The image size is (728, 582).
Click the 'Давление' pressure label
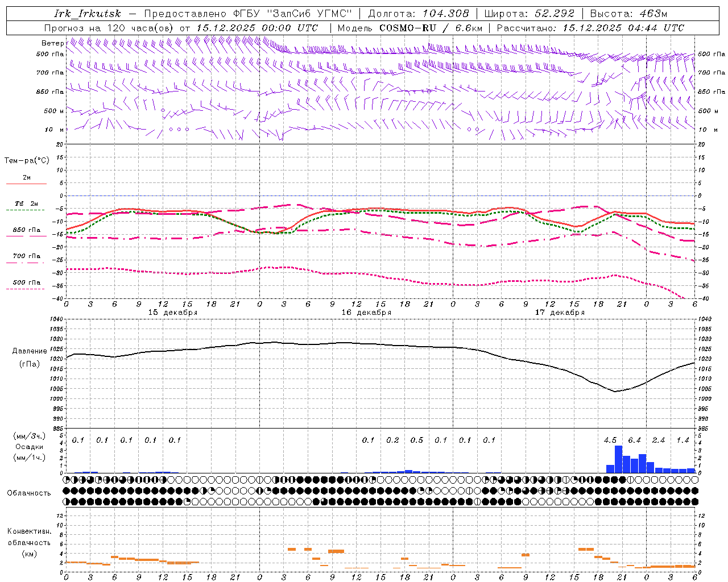click(30, 351)
